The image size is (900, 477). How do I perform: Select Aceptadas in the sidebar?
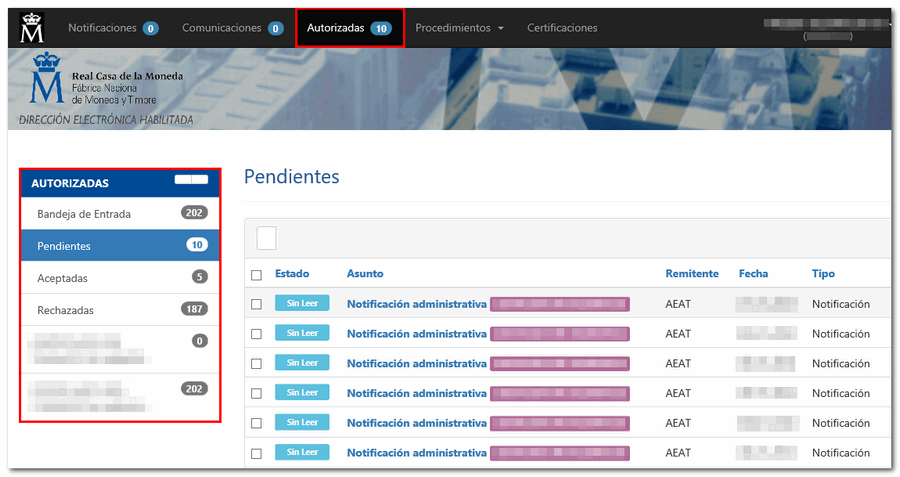(62, 278)
